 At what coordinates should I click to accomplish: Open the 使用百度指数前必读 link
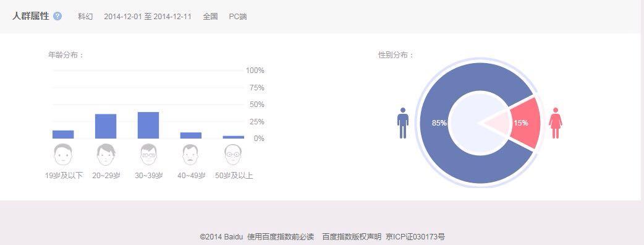click(x=281, y=237)
